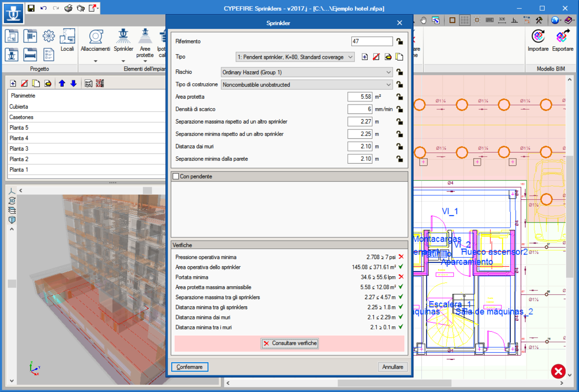579x392 pixels.
Task: Select Planta 5 in planimetrie list
Action: coord(86,128)
